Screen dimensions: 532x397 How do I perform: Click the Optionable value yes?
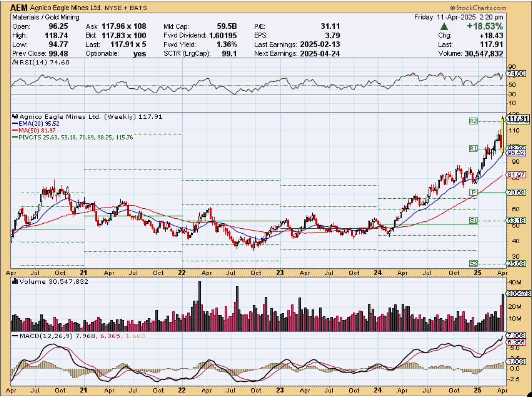coord(139,54)
